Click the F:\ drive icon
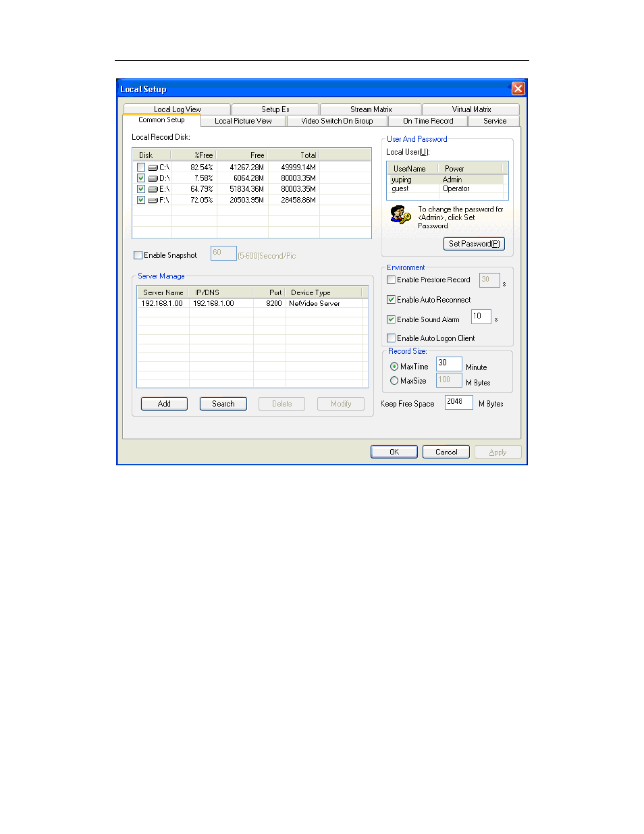 coord(153,200)
